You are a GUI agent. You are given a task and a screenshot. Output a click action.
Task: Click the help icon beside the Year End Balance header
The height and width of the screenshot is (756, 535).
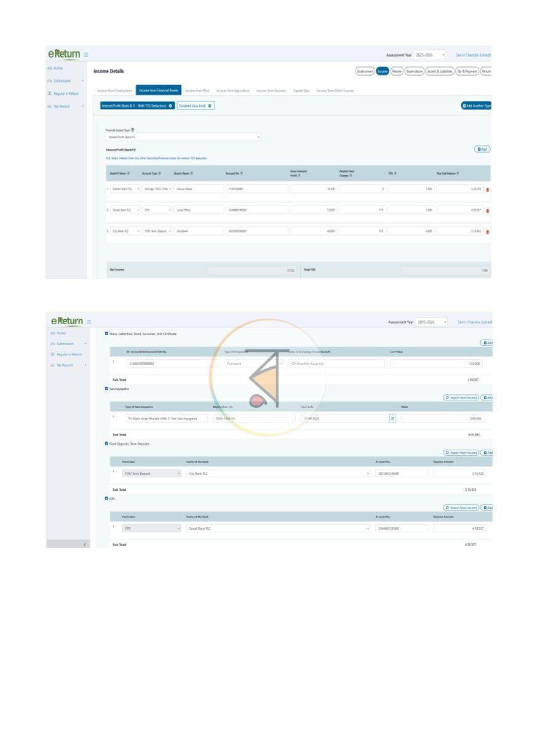[x=458, y=173]
